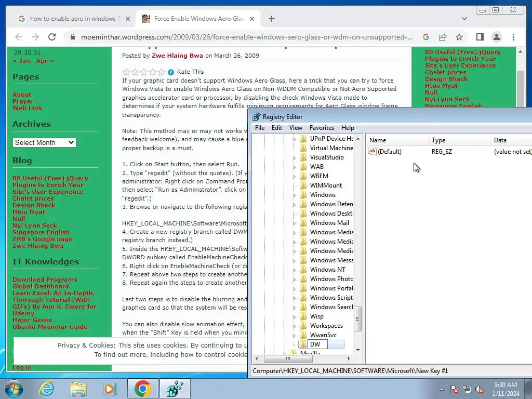
Task: Open the Web Link page
Action: [27, 108]
